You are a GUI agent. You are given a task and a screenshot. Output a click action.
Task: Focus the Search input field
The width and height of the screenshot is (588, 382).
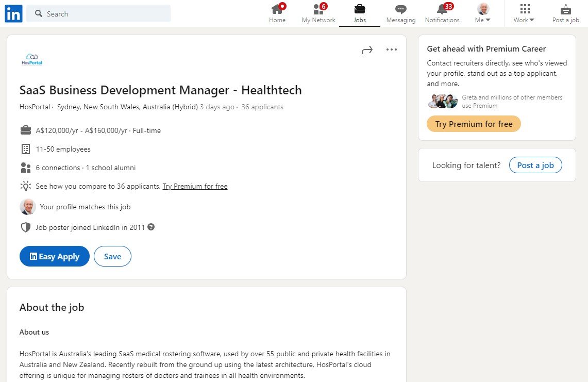point(98,13)
